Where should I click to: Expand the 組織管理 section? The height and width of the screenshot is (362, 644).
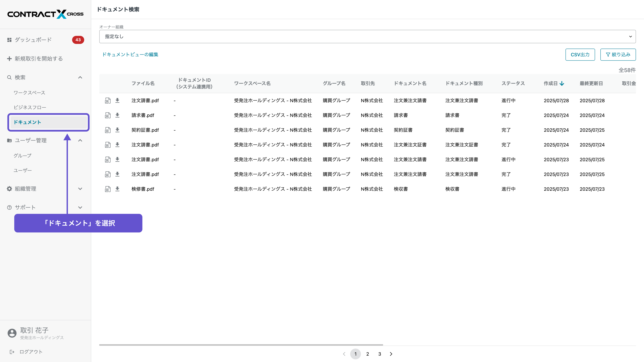(x=80, y=189)
